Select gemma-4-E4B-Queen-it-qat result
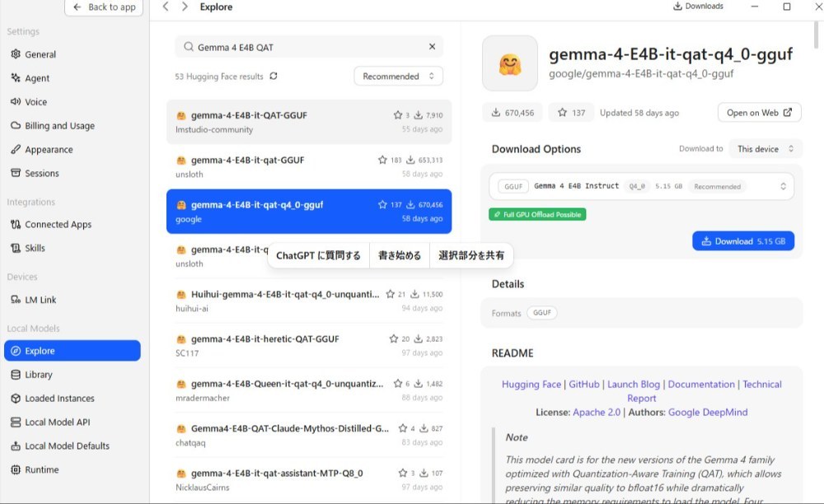This screenshot has width=824, height=504. 309,390
